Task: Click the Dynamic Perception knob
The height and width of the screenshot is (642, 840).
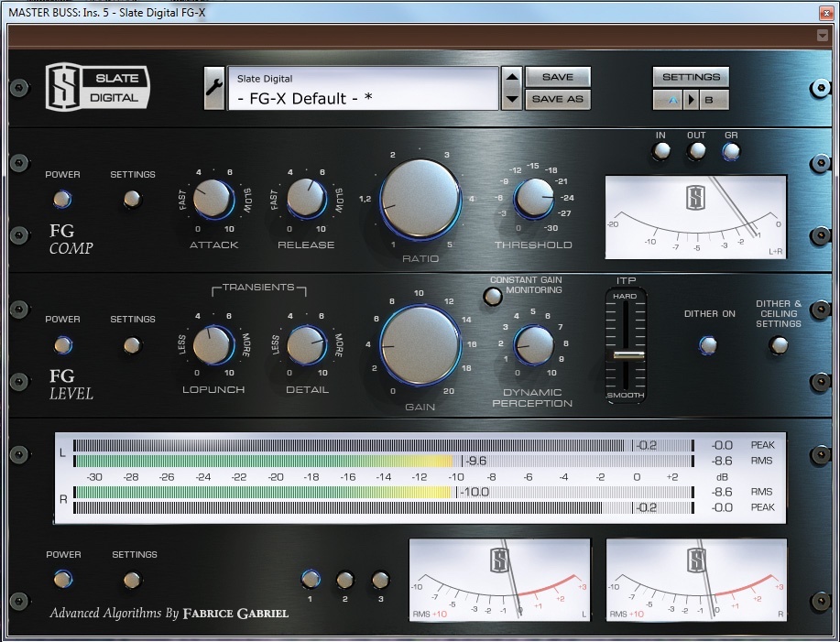Action: coord(533,345)
